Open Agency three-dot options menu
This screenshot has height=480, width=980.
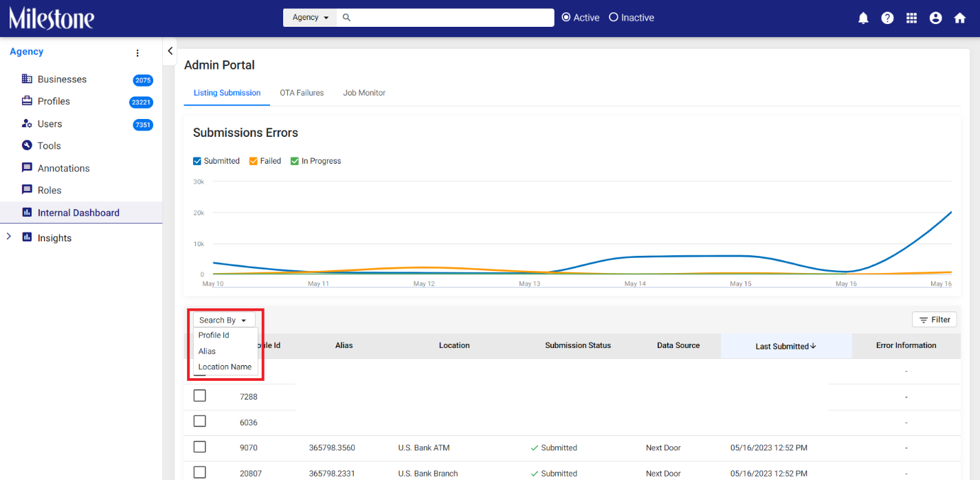pos(137,53)
